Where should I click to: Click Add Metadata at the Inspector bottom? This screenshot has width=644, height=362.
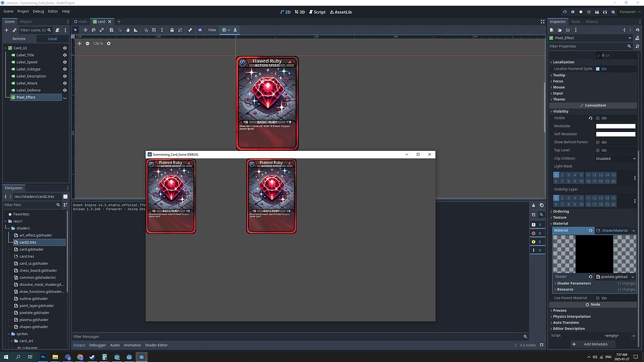coord(594,344)
